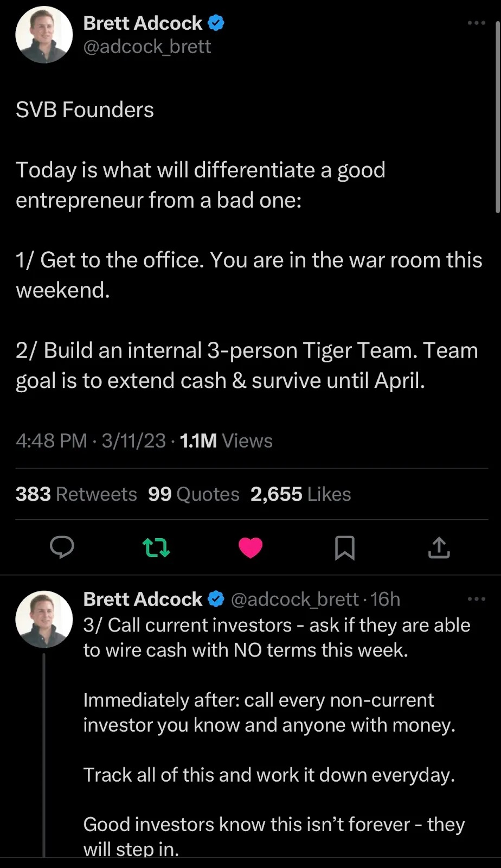Image resolution: width=501 pixels, height=868 pixels.
Task: Tap the share upload icon
Action: coord(439,547)
